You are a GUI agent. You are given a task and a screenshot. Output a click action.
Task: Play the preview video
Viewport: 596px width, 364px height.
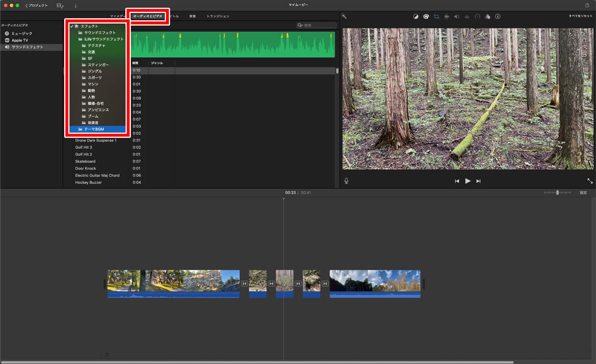point(468,181)
